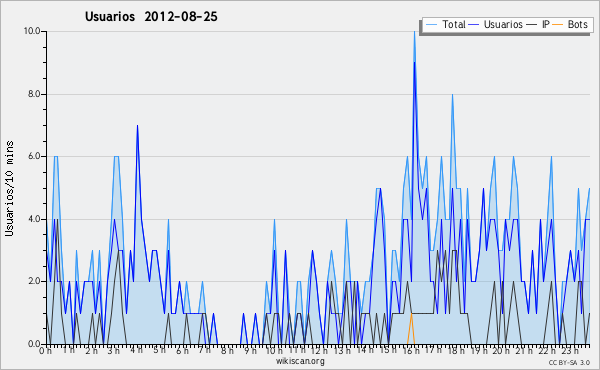Viewport: 600px width, 370px height.
Task: Click the x-axis label '5 h'
Action: [x=159, y=350]
